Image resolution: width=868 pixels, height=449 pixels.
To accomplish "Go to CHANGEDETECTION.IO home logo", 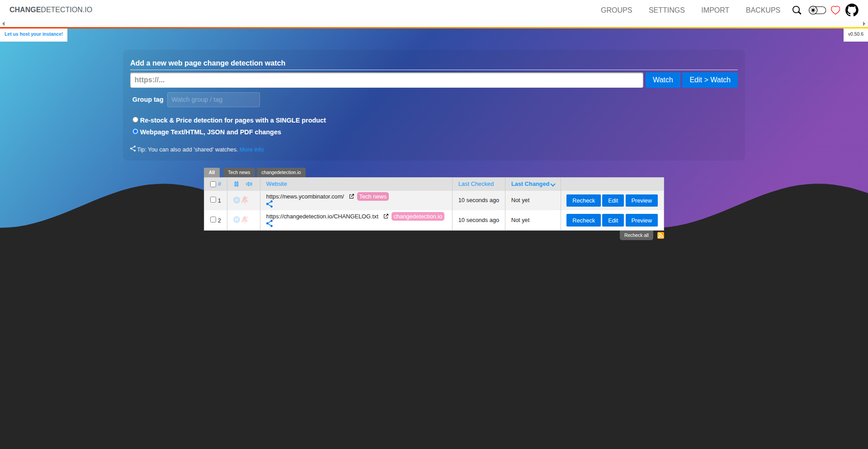I will (x=51, y=9).
